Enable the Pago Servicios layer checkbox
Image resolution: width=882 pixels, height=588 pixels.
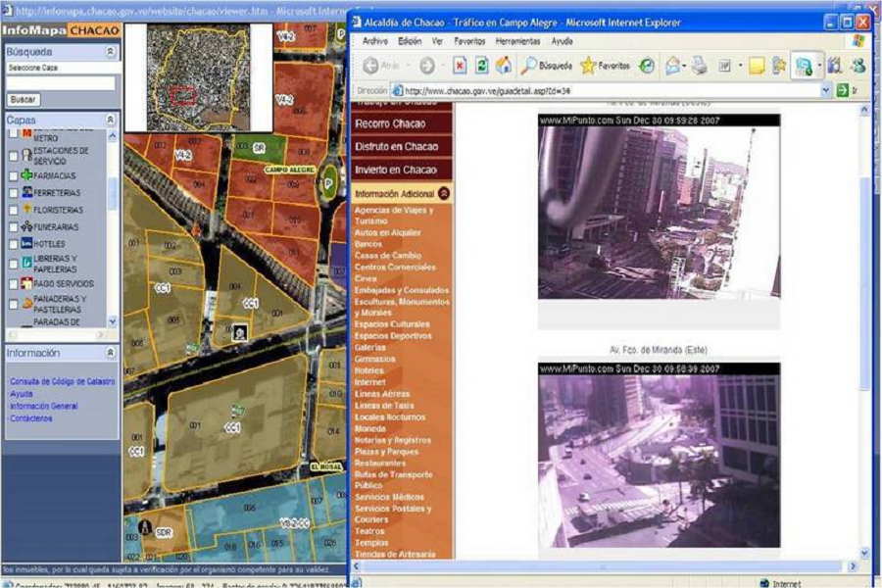[14, 284]
